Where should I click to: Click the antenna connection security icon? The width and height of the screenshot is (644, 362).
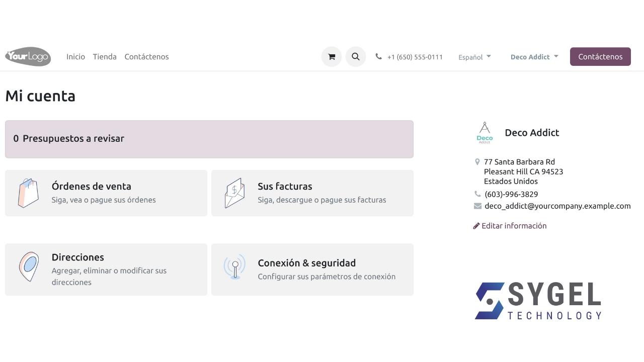coord(234,267)
